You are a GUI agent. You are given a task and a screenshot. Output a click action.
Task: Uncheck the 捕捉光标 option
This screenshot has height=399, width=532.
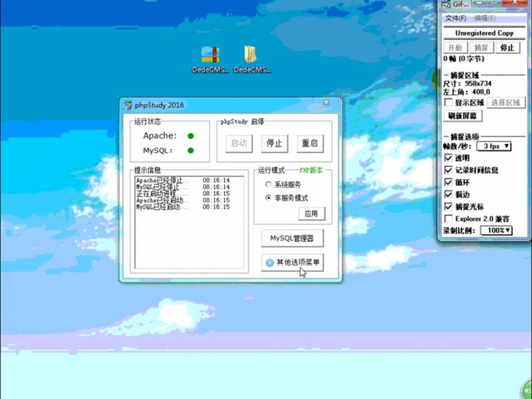pos(448,207)
